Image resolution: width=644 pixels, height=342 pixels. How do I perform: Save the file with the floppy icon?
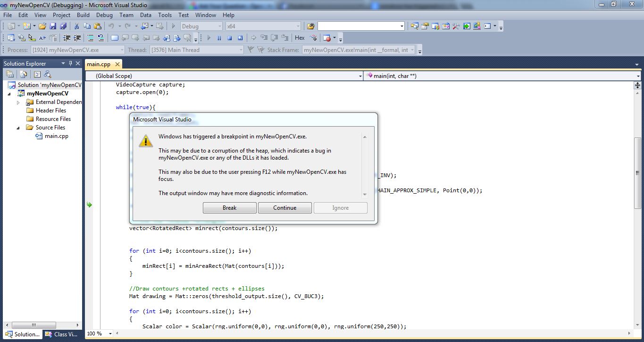(53, 26)
